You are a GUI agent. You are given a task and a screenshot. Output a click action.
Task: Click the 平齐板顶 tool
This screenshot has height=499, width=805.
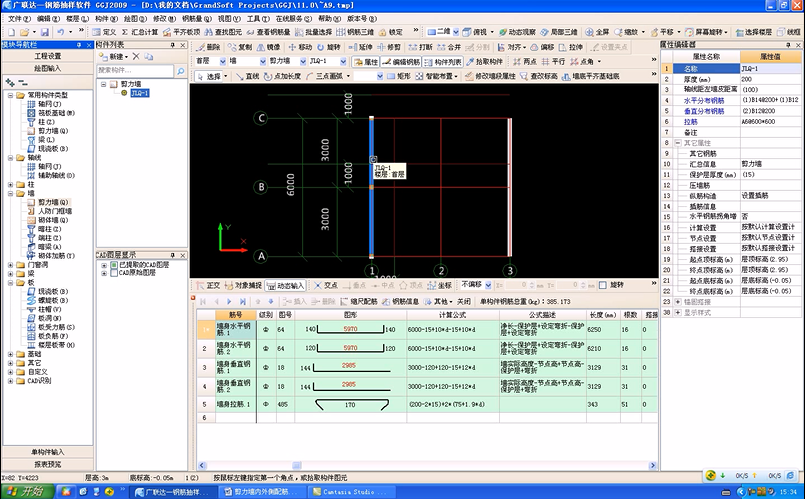click(x=182, y=32)
